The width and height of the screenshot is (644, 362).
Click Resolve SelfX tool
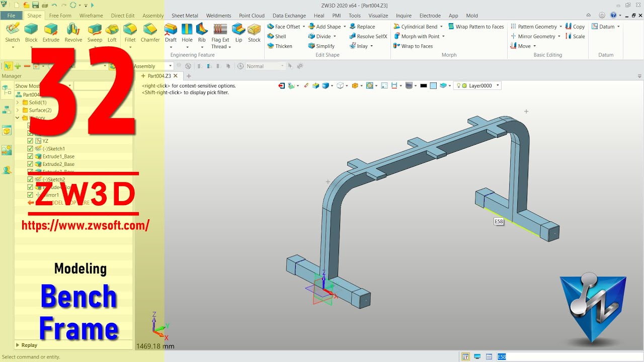pos(368,36)
